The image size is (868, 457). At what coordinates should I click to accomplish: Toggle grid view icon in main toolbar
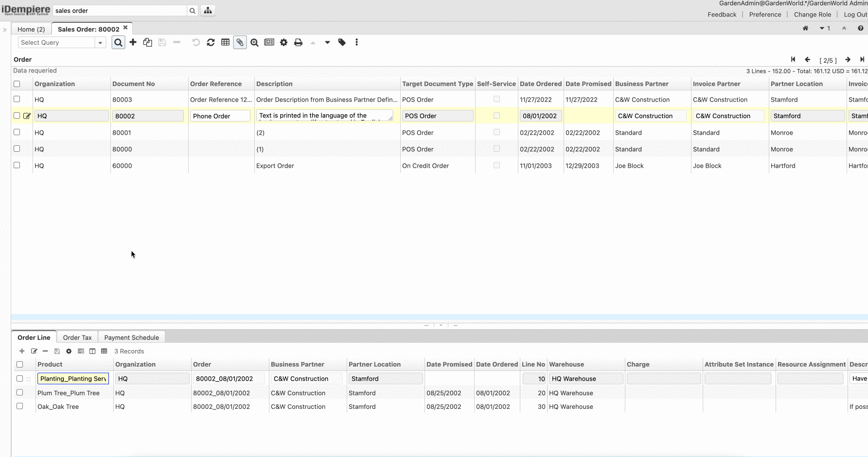[225, 42]
